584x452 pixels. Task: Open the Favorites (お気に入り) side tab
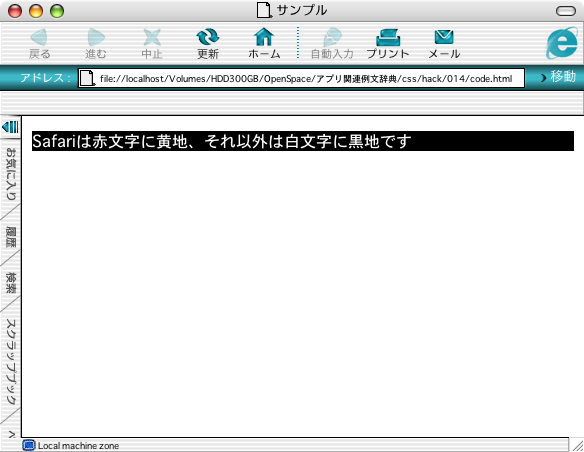(11, 174)
